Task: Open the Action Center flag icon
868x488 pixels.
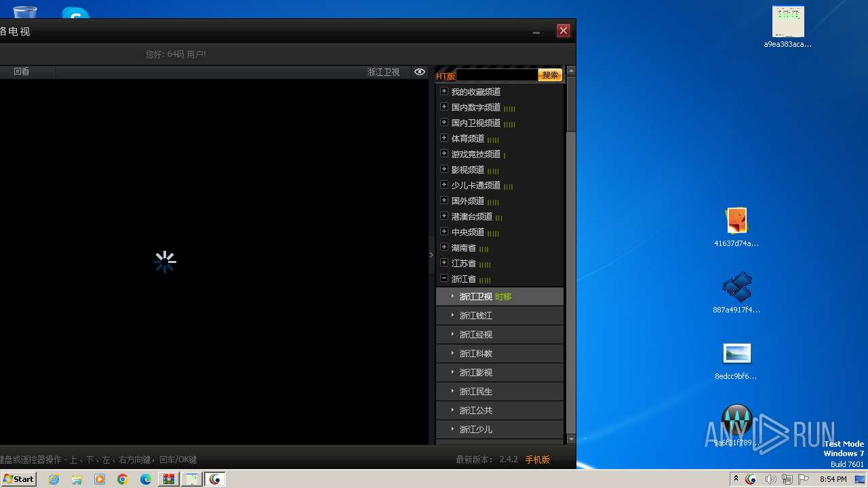Action: 804,479
